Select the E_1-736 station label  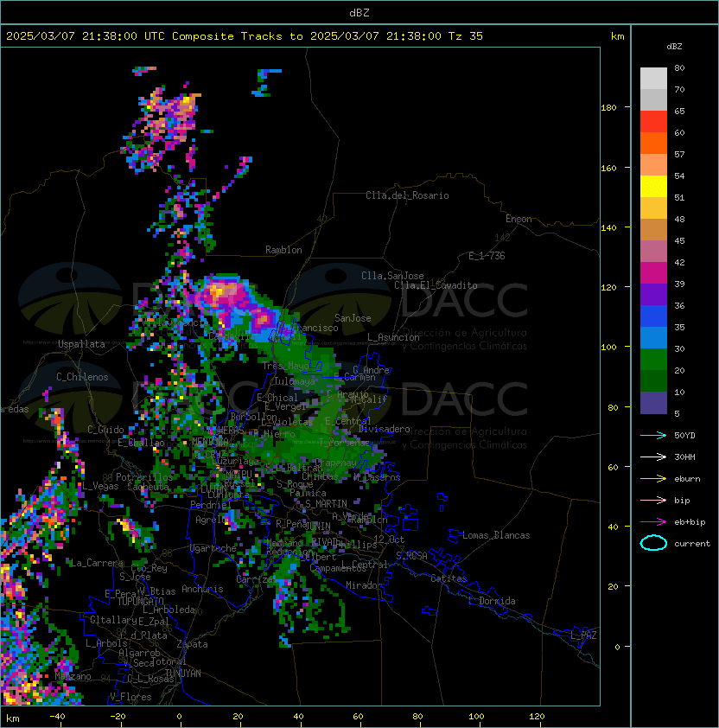pos(487,256)
